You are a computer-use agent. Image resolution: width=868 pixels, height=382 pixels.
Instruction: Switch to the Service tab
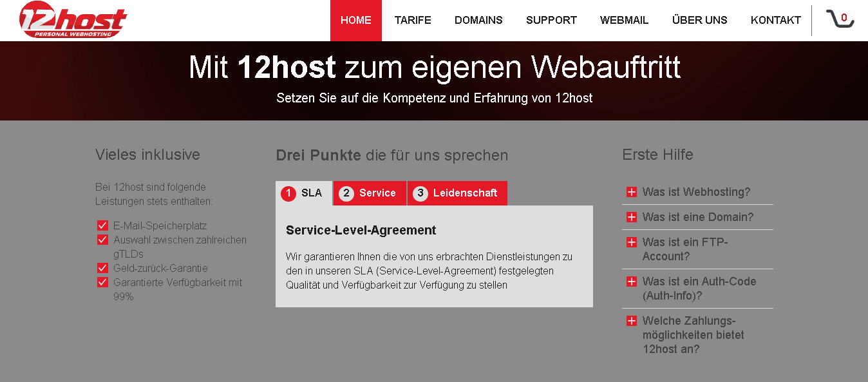tap(370, 193)
